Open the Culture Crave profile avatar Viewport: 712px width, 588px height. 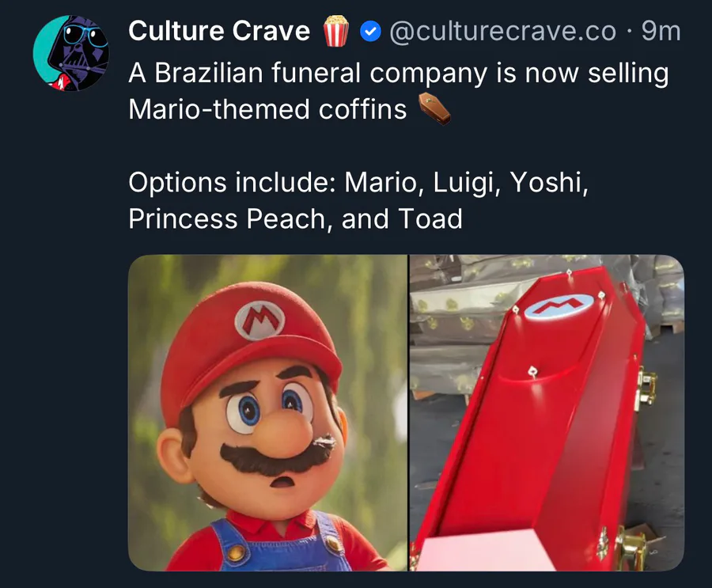71,53
